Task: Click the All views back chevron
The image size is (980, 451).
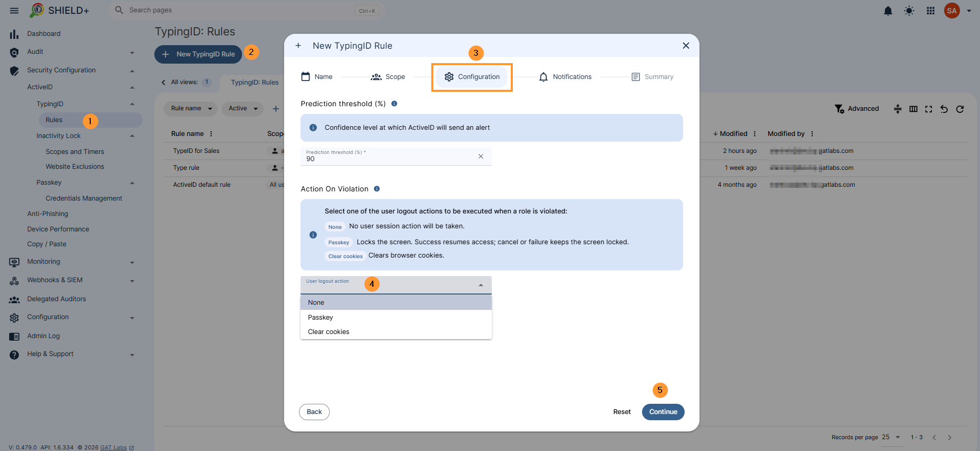Action: coord(164,82)
